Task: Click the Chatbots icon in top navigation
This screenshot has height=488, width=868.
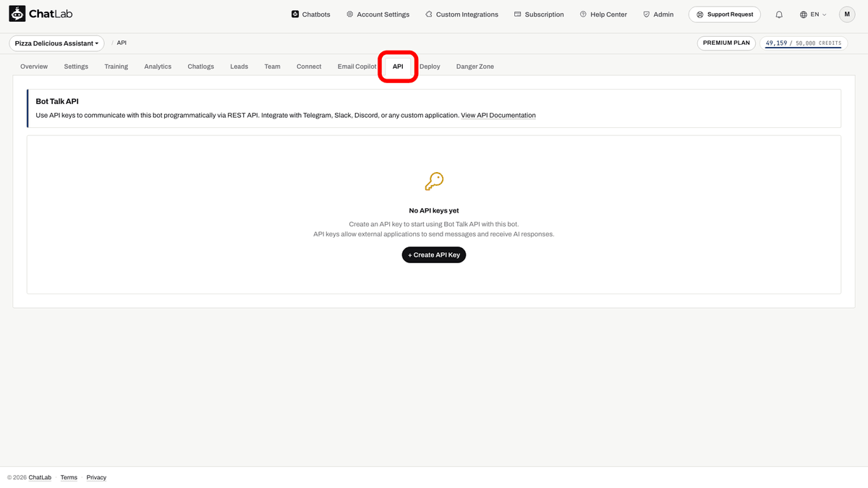Action: coord(295,14)
